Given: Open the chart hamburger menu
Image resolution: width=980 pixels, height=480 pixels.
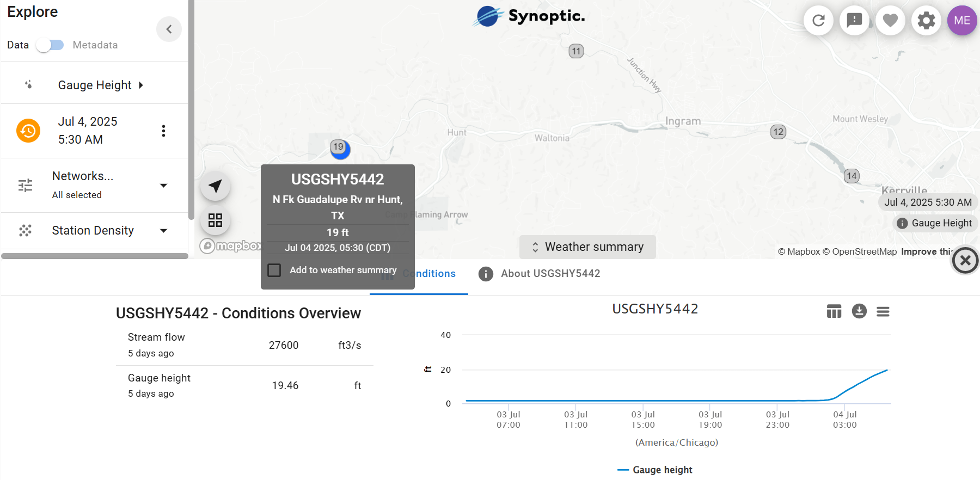Looking at the screenshot, I should [x=883, y=311].
